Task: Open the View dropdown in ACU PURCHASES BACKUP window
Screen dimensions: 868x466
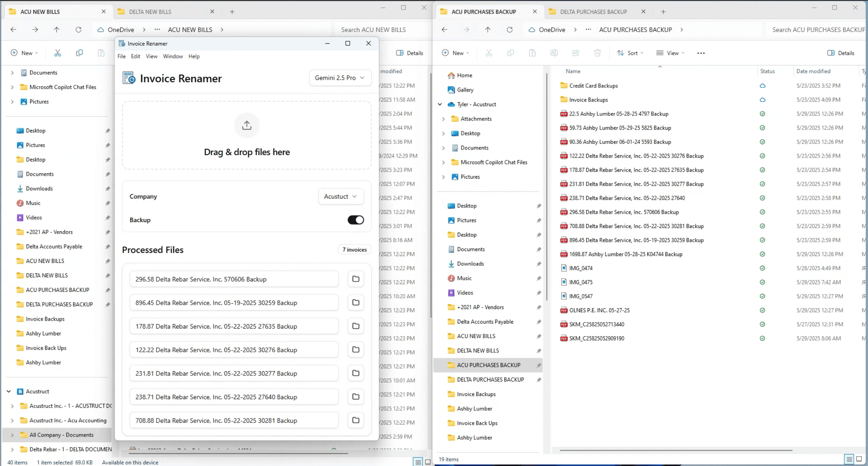Action: pyautogui.click(x=670, y=53)
